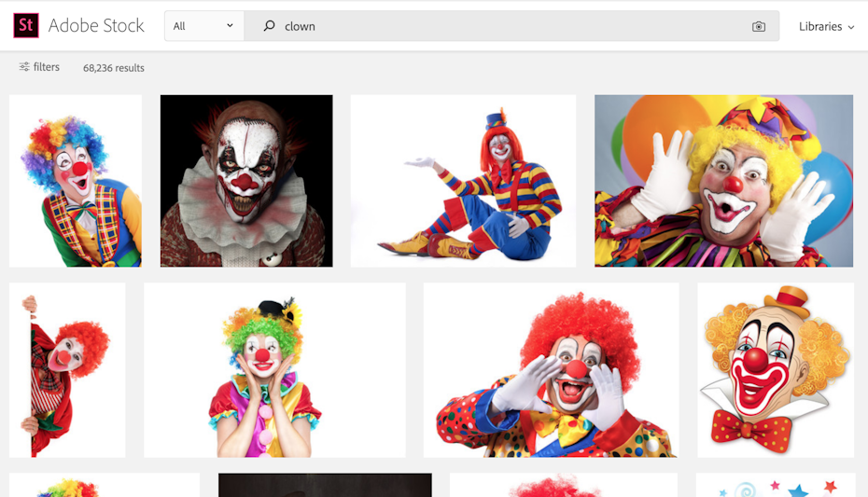Screen dimensions: 868x497
Task: Click the magnifying glass search icon
Action: pyautogui.click(x=269, y=26)
